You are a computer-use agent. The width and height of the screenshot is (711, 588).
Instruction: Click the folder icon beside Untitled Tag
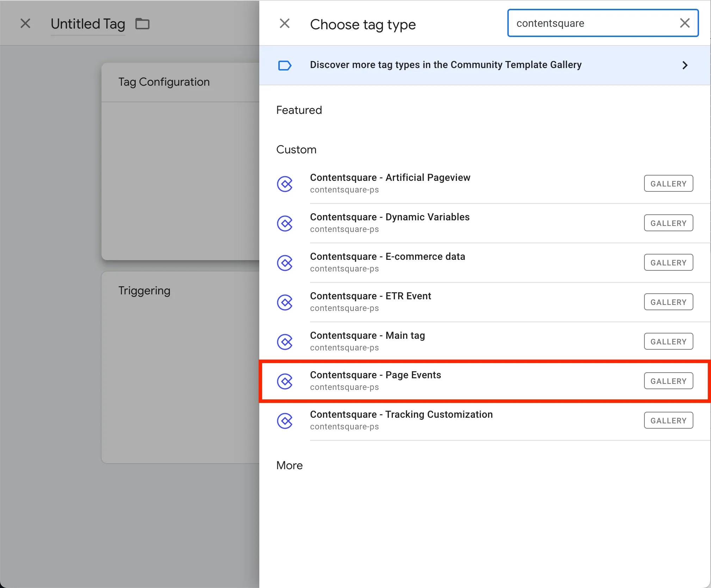[142, 24]
